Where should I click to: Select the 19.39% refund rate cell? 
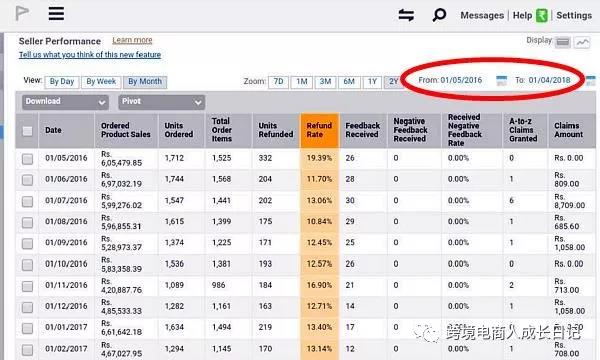click(x=320, y=158)
